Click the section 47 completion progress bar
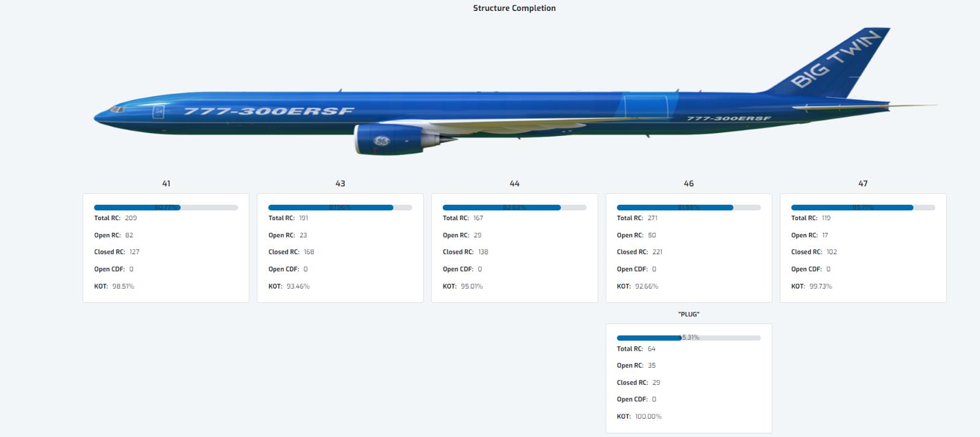Viewport: 980px width, 437px height. [x=863, y=207]
